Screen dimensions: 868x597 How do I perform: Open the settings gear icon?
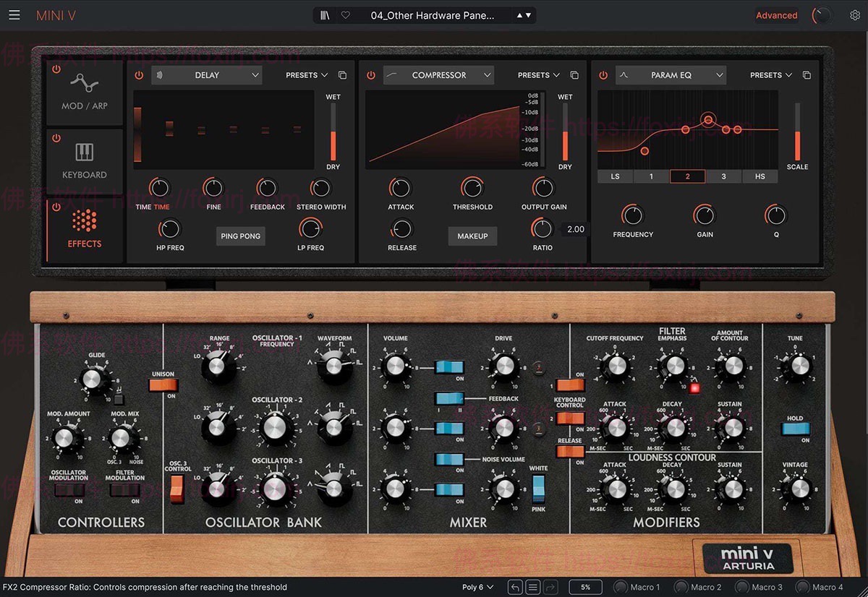855,14
